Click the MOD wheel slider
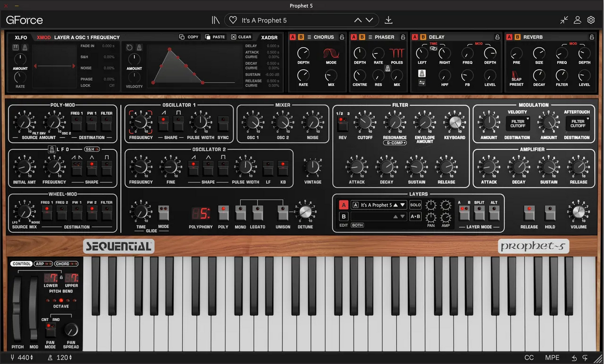This screenshot has width=604, height=364. point(34,308)
